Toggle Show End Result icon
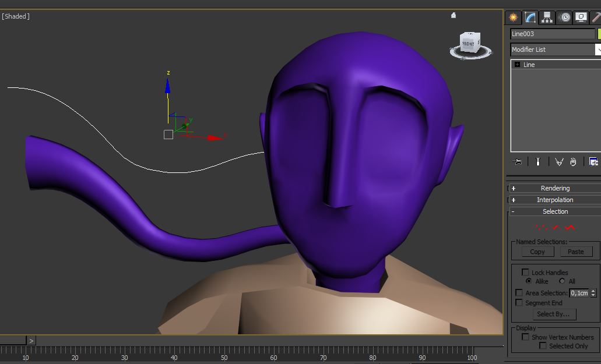 pos(537,162)
